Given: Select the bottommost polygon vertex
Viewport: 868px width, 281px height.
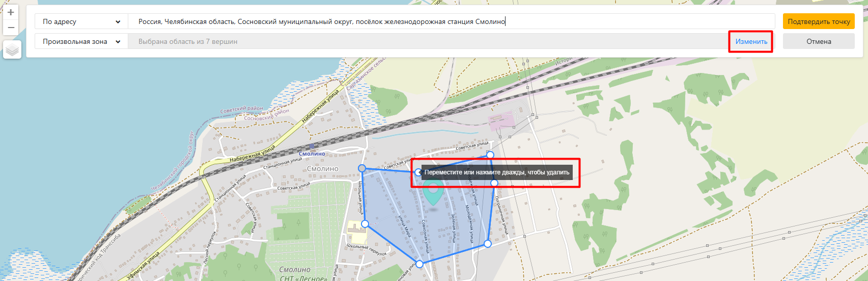Looking at the screenshot, I should (x=419, y=264).
